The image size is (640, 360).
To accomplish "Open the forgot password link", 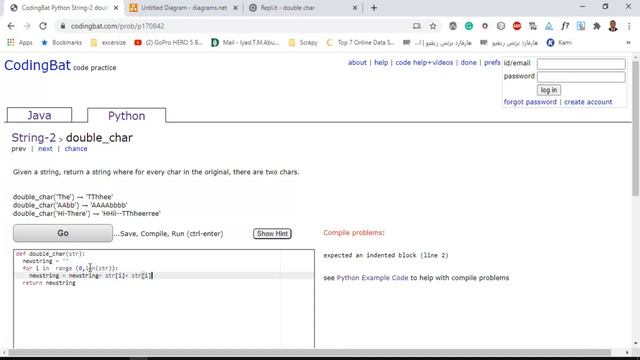I will pos(530,102).
